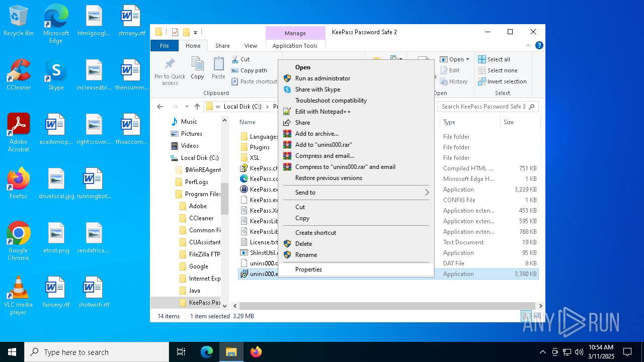Click Copy path in ribbon
Screen dimensions: 644x362
coord(249,70)
